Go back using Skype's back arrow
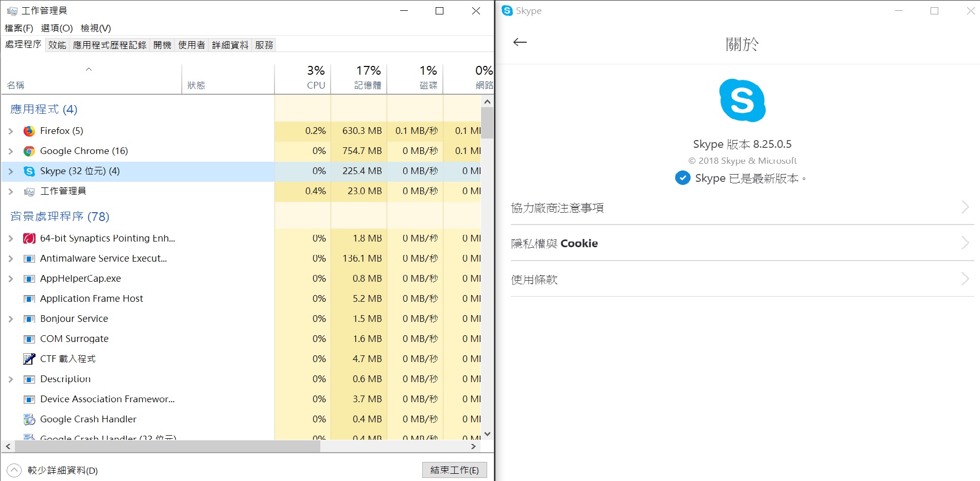980x481 pixels. pos(520,42)
